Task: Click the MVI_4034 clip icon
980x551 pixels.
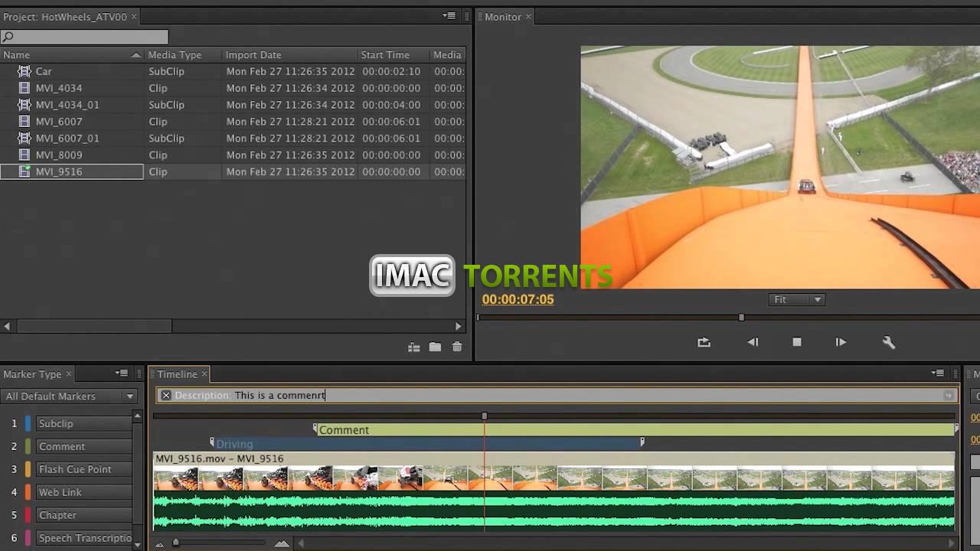Action: [x=24, y=88]
